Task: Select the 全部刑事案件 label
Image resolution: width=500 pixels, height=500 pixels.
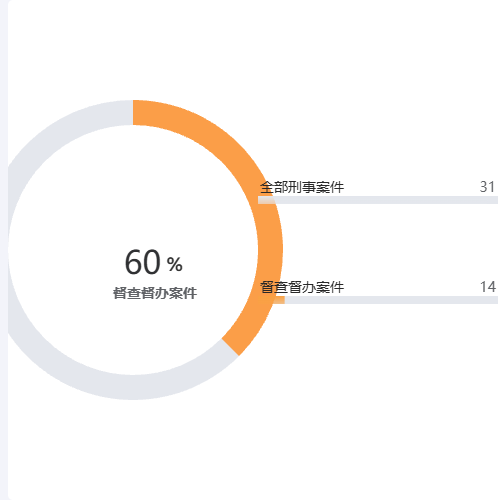Action: [x=302, y=187]
